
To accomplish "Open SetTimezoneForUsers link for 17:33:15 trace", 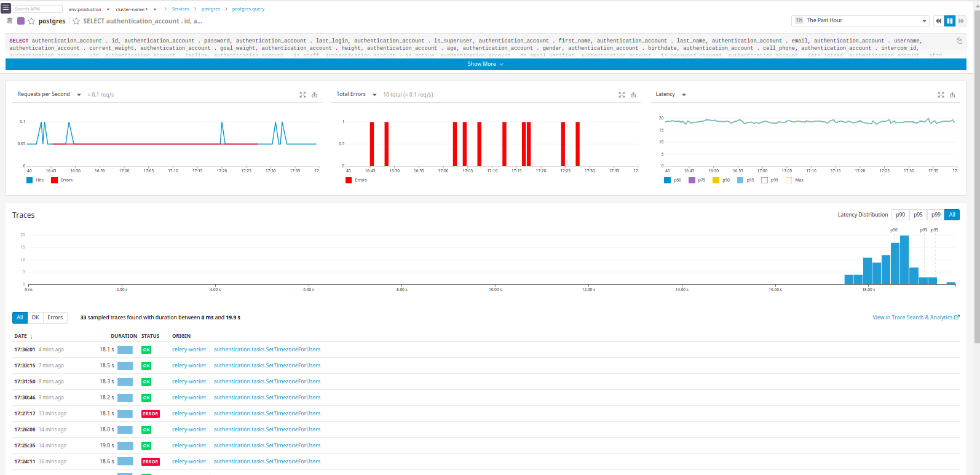I will [267, 365].
